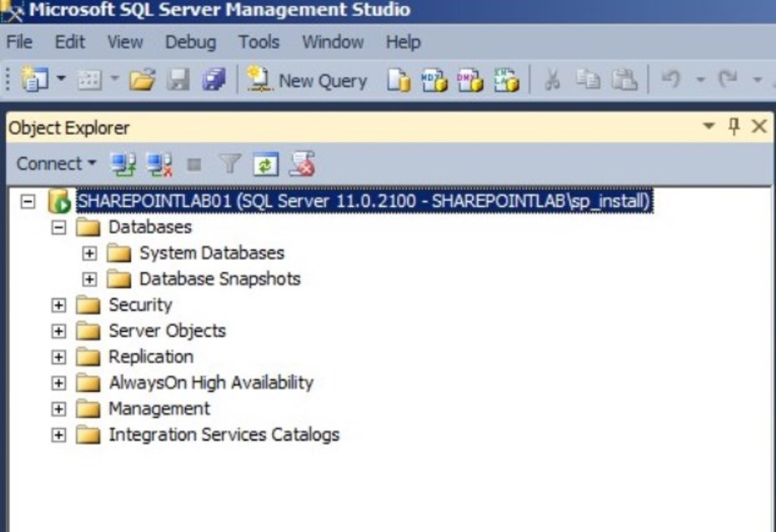Screen dimensions: 776x532
Task: Select the Integration Services Catalogs folder
Action: point(224,435)
